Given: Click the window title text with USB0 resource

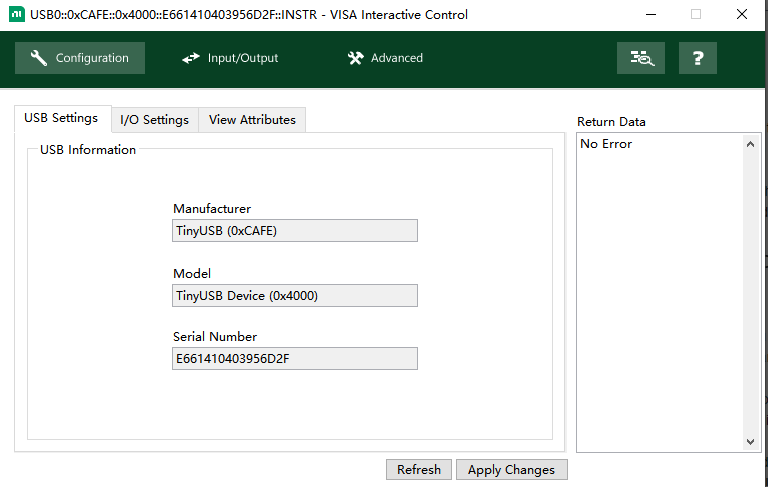Looking at the screenshot, I should pos(249,15).
